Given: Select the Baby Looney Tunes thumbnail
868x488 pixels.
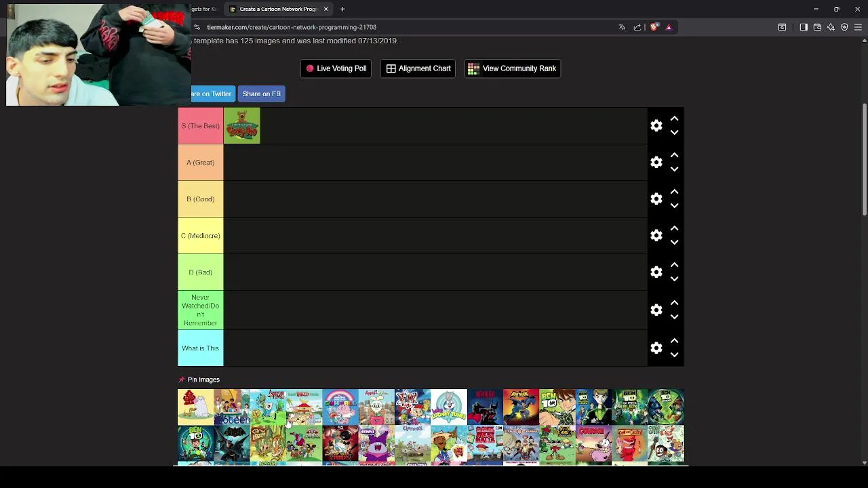Looking at the screenshot, I should coord(449,407).
